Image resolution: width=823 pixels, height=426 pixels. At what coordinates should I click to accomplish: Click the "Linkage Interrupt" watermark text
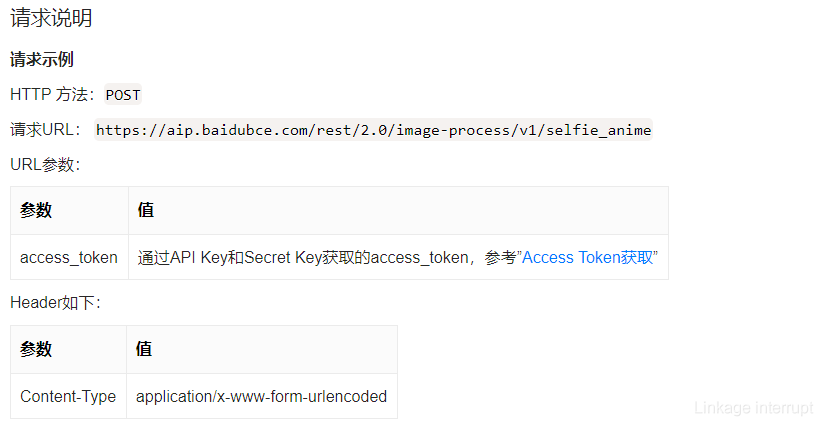754,408
